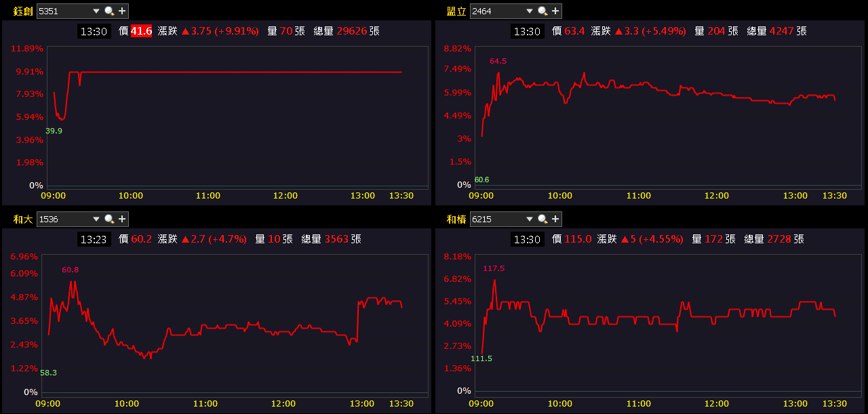This screenshot has width=868, height=414.
Task: Click the plus icon beside code 1536
Action: [x=122, y=219]
